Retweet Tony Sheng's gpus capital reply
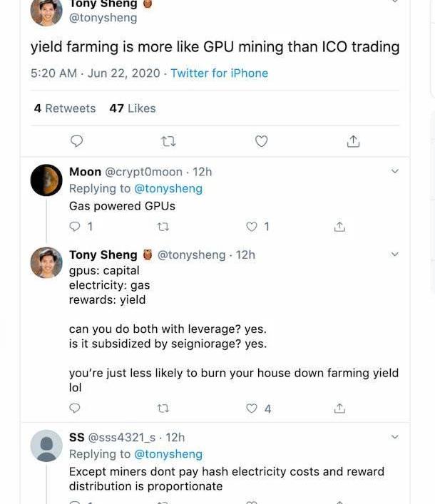The height and width of the screenshot is (504, 435). (163, 408)
